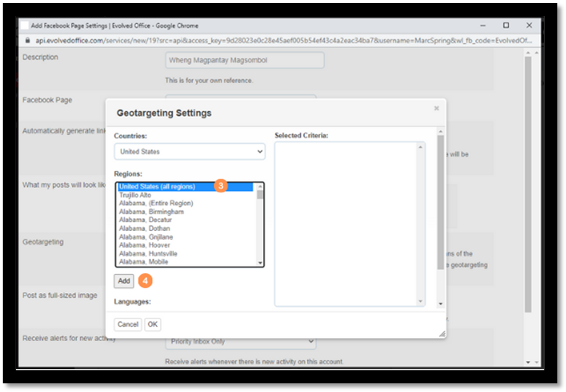Select "Alabama, Birmingham" in Regions list
This screenshot has width=566, height=392.
[151, 212]
